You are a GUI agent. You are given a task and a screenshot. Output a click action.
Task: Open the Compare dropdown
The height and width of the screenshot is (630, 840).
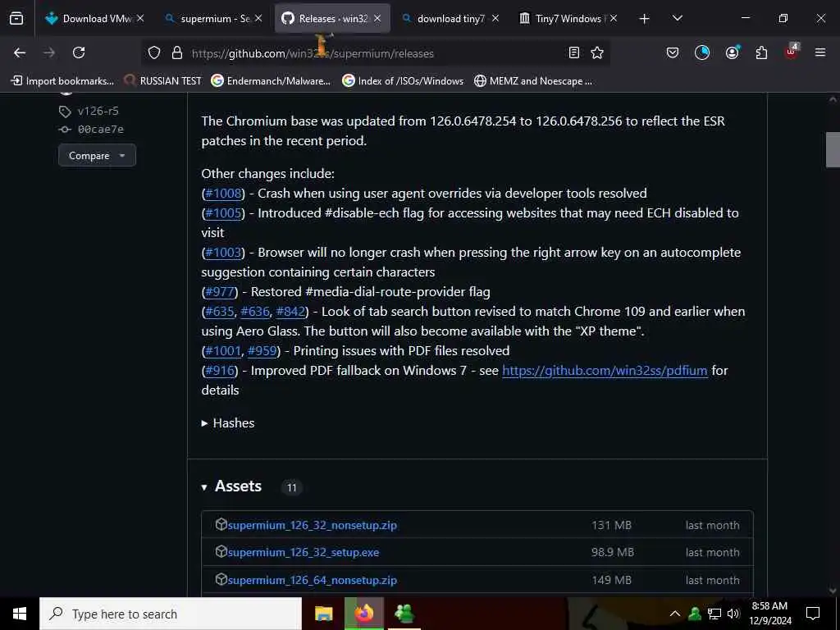(97, 155)
